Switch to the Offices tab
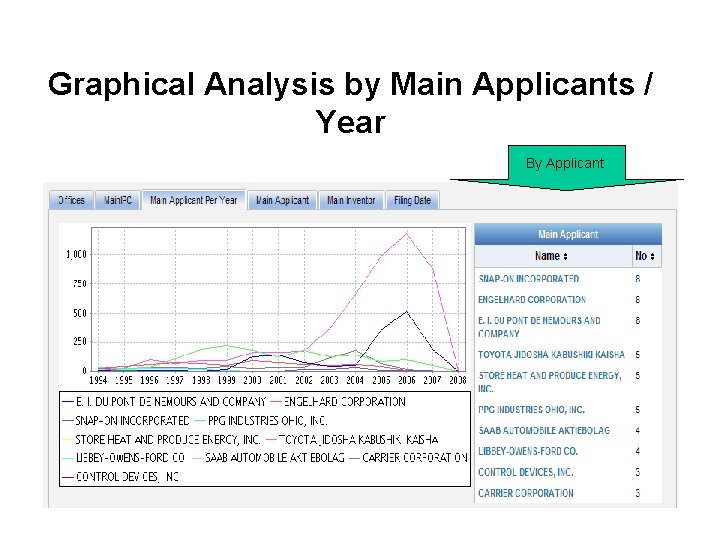Viewport: 720px width, 540px height. 71,200
